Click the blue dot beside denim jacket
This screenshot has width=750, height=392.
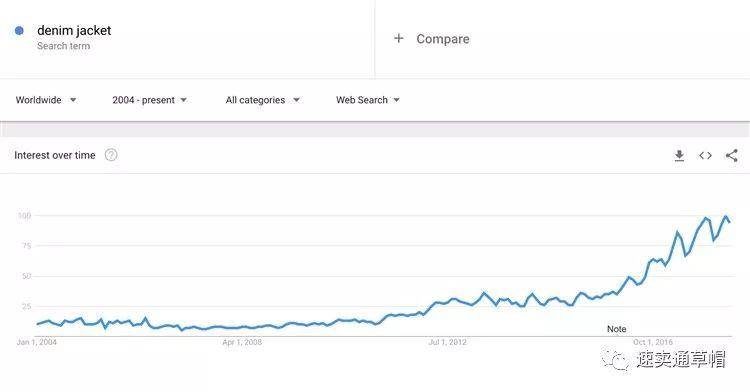[19, 31]
